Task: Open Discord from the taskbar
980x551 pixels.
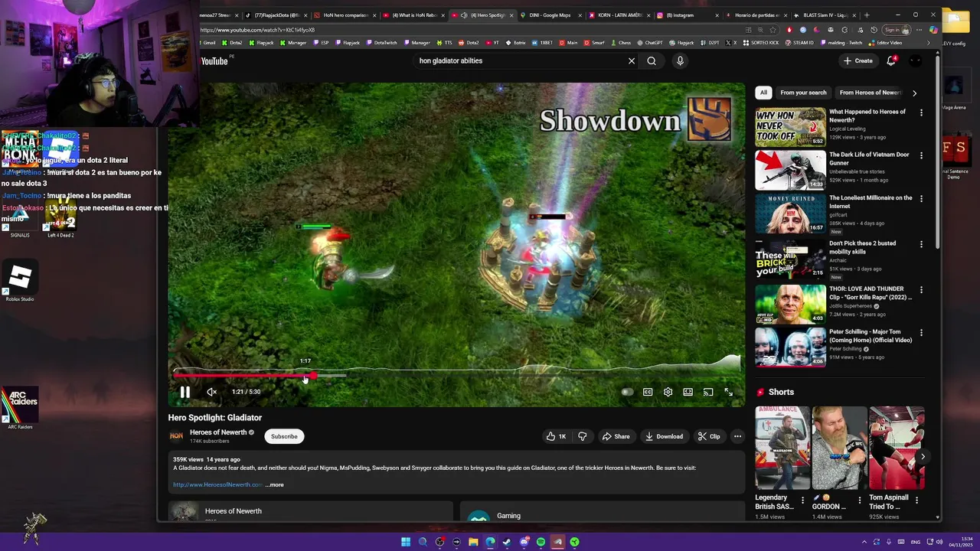Action: click(x=524, y=542)
